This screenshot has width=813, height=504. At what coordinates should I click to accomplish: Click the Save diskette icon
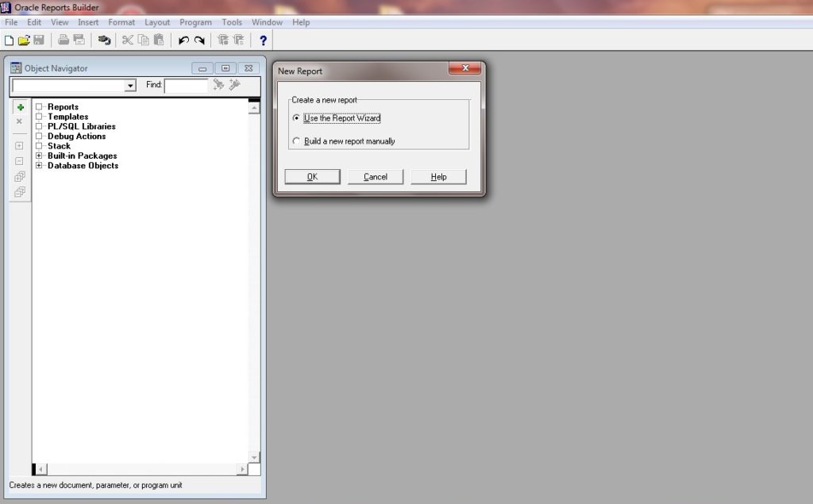pyautogui.click(x=38, y=40)
